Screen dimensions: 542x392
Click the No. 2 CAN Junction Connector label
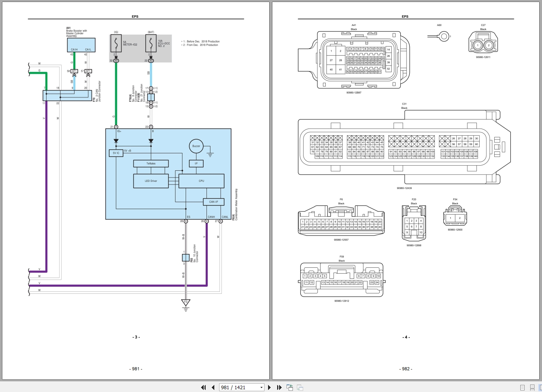click(98, 91)
